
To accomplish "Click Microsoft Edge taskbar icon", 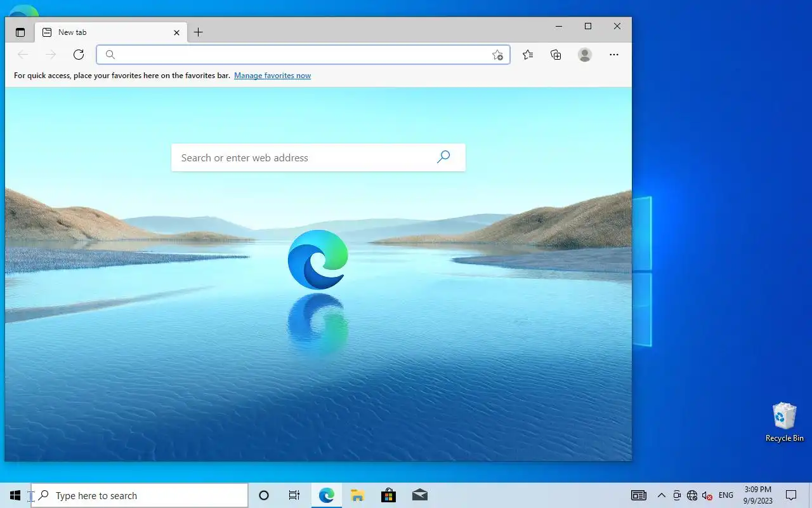I will tap(326, 495).
